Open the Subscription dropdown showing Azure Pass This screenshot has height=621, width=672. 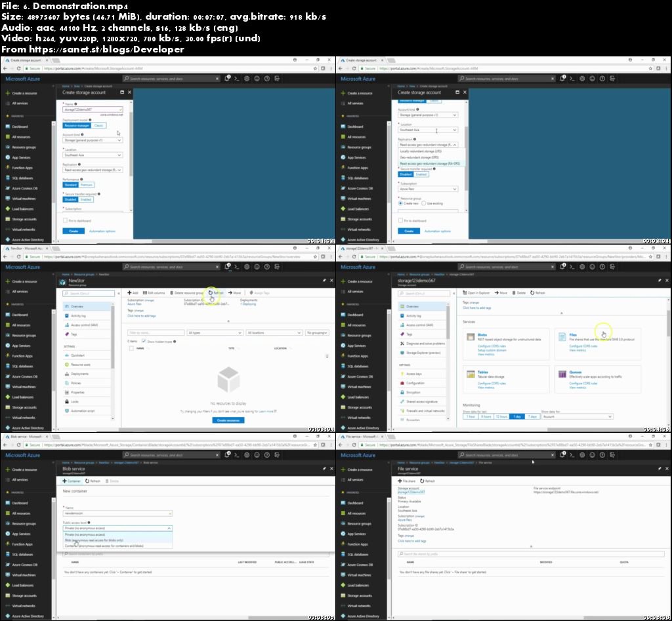click(428, 189)
